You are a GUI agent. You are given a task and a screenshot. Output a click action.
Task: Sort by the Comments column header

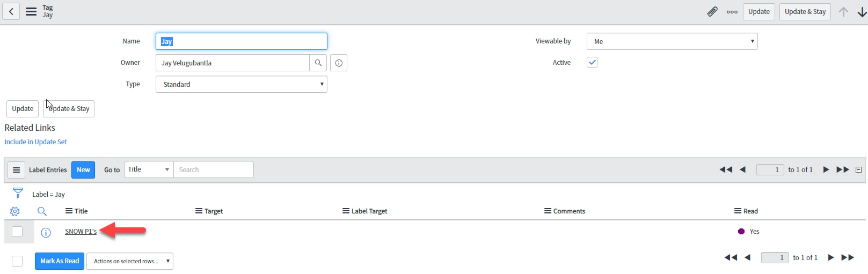click(x=569, y=211)
